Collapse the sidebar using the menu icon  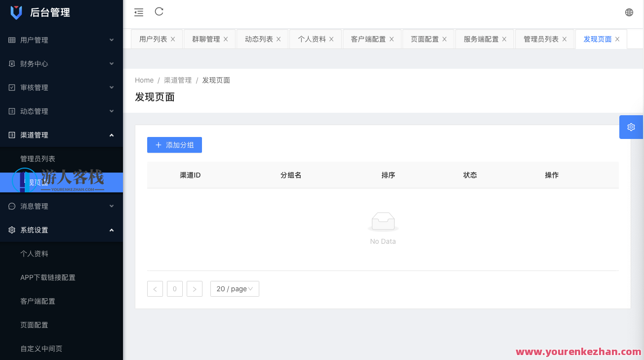138,11
